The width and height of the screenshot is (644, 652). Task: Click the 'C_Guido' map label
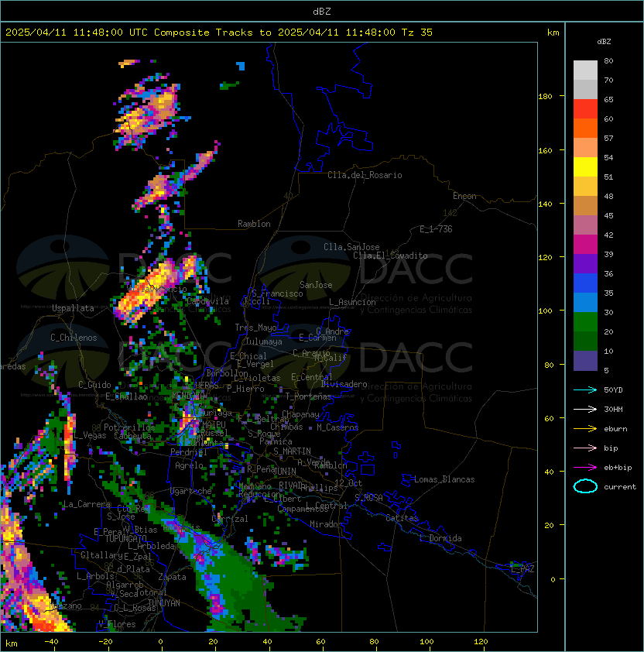(x=94, y=385)
